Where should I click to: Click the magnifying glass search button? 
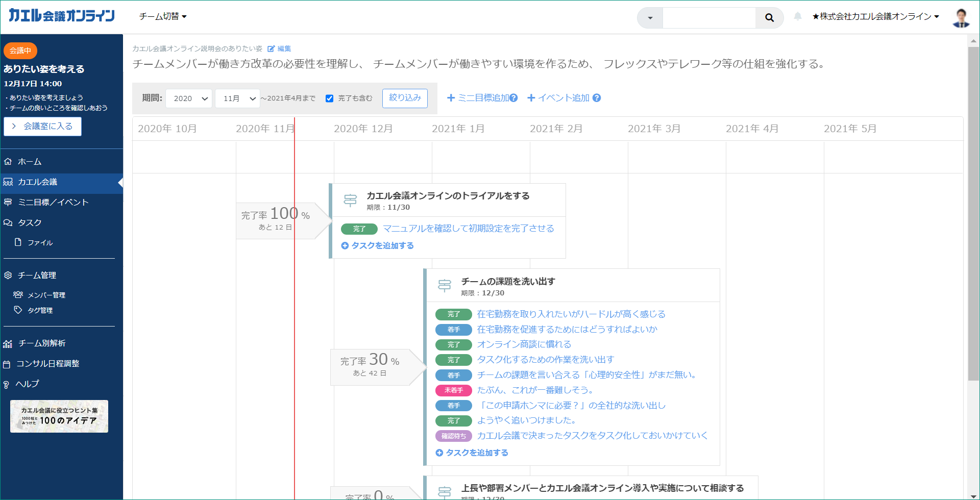(x=769, y=18)
